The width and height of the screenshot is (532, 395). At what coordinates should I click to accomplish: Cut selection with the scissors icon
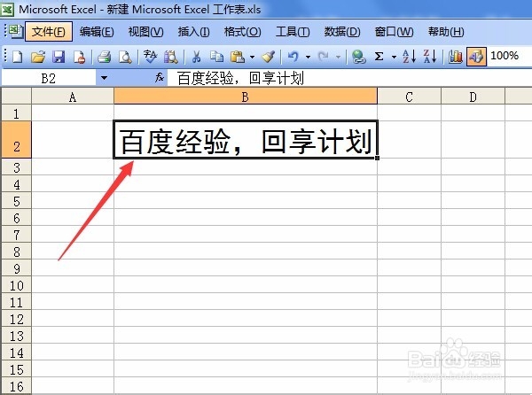(x=196, y=56)
